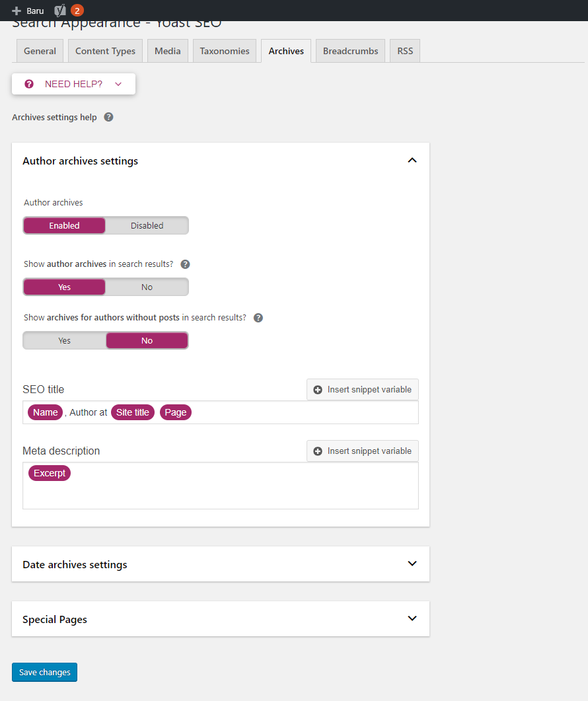Viewport: 588px width, 701px height.
Task: Click the Special Pages heading
Action: pyautogui.click(x=55, y=620)
